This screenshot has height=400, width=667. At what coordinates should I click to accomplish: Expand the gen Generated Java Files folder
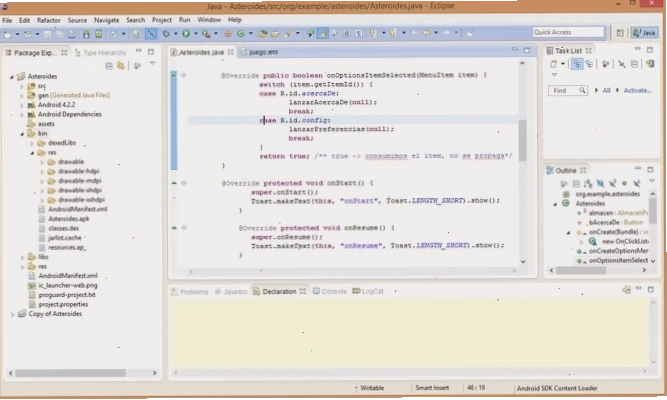[x=22, y=96]
